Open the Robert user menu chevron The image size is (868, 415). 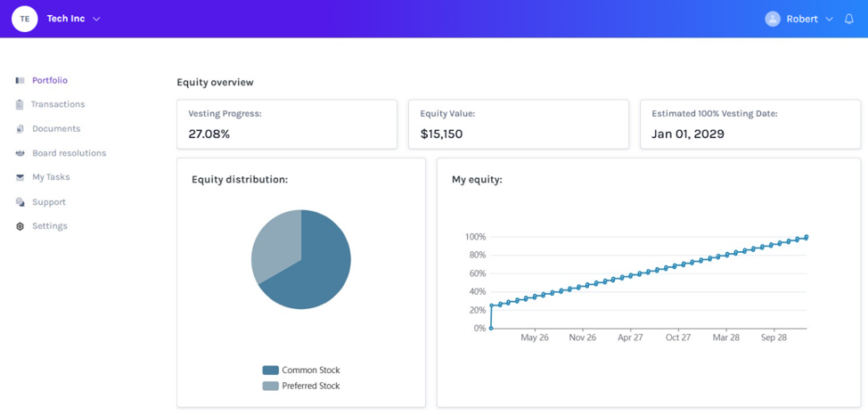click(829, 19)
